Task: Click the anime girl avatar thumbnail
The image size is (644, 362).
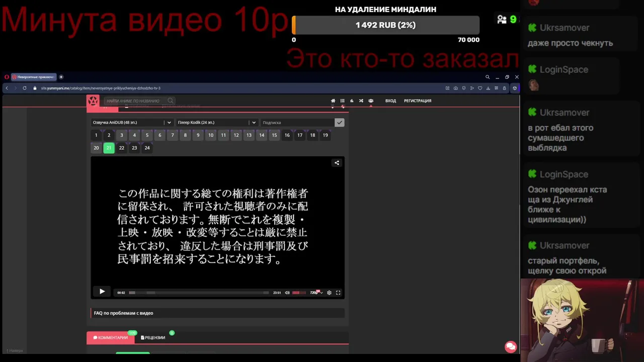Action: tap(582, 320)
